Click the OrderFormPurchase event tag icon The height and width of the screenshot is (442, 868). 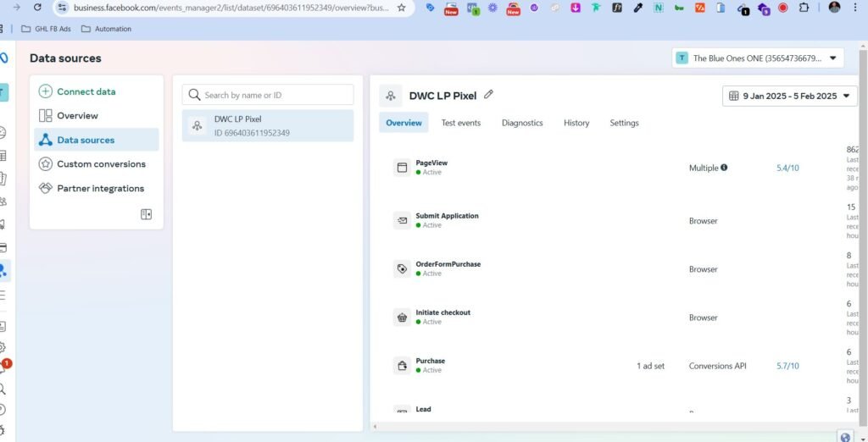click(403, 269)
